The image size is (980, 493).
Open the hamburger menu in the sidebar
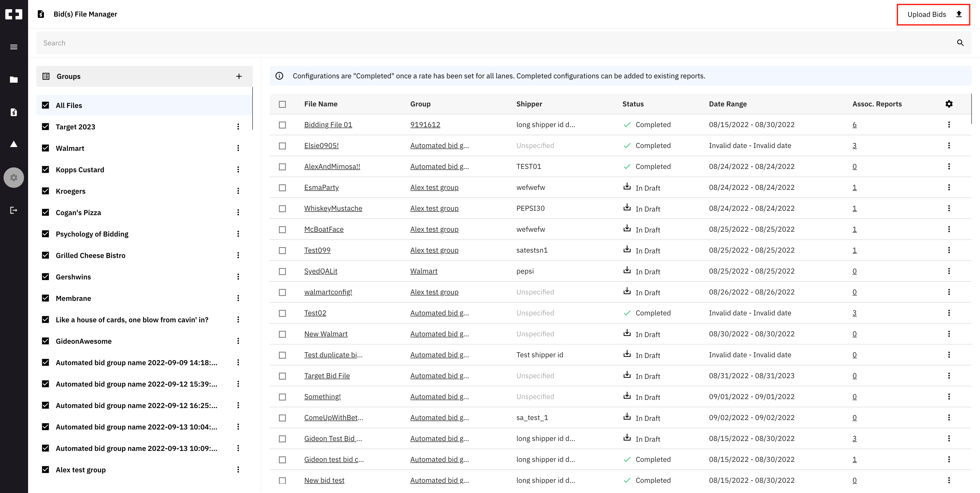pos(14,46)
